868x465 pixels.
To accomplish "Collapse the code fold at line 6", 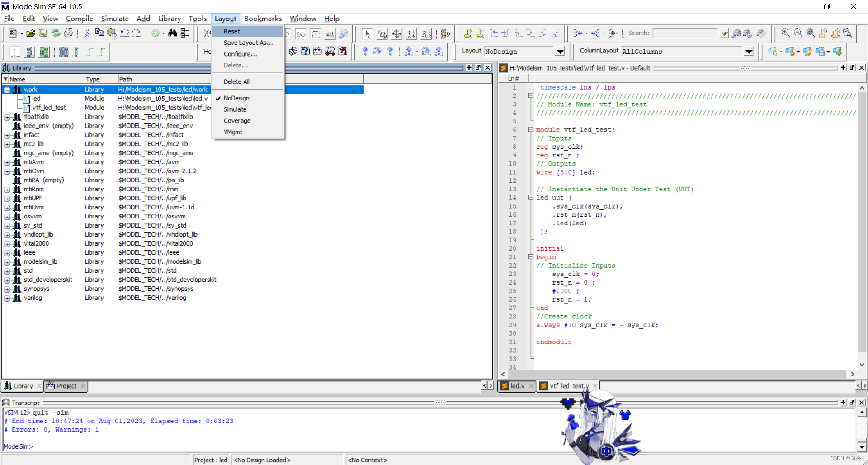I will (x=531, y=130).
